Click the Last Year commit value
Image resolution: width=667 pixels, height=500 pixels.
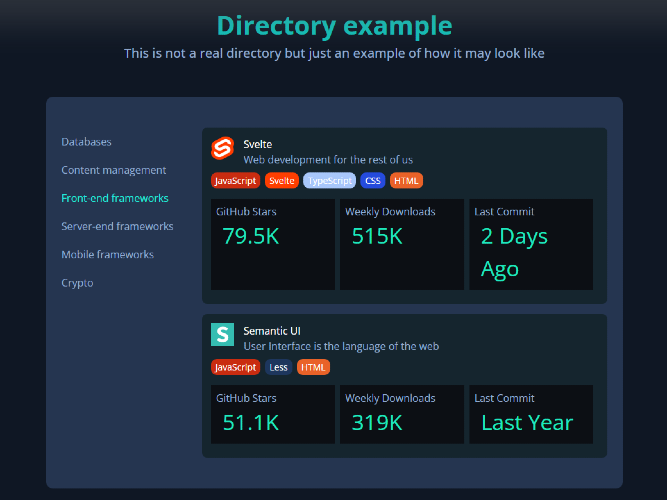pyautogui.click(x=527, y=423)
